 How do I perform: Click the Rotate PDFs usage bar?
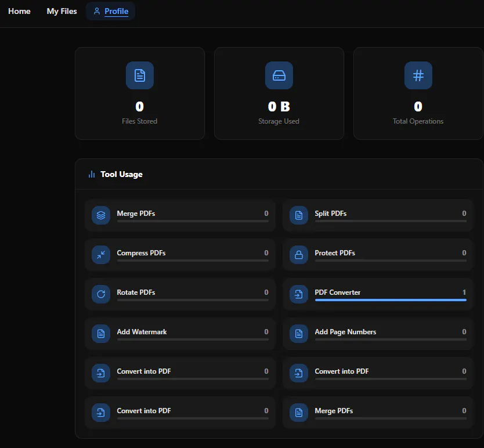[193, 300]
